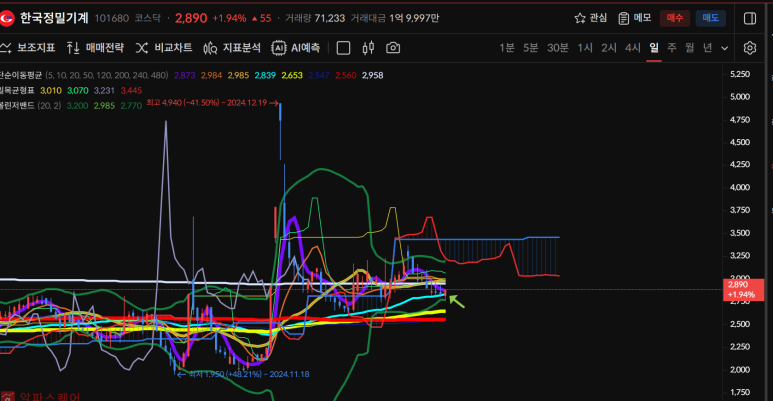Click the 2,000 price axis label
The width and height of the screenshot is (773, 401).
(x=739, y=369)
